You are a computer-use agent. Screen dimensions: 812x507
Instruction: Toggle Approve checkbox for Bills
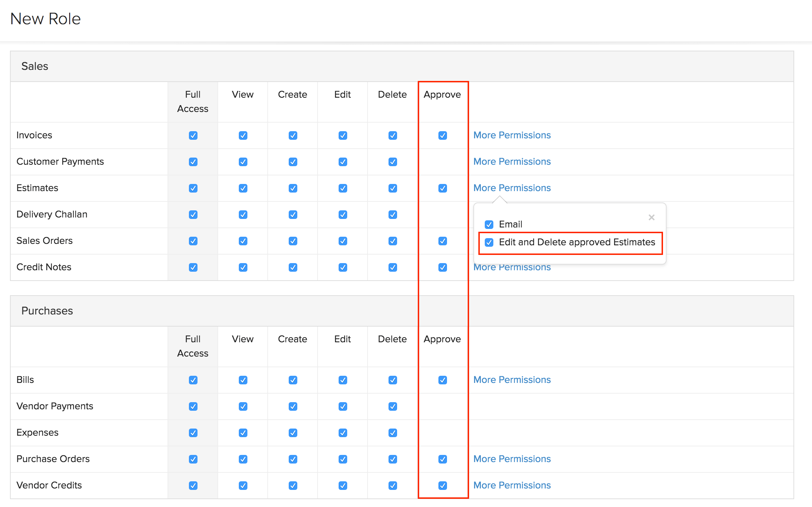[x=442, y=380]
